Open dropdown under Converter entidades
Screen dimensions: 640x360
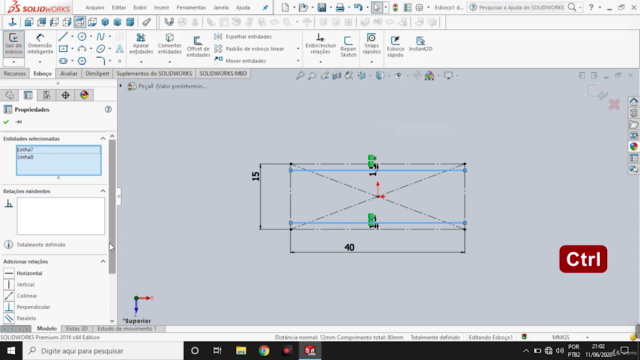tap(170, 62)
